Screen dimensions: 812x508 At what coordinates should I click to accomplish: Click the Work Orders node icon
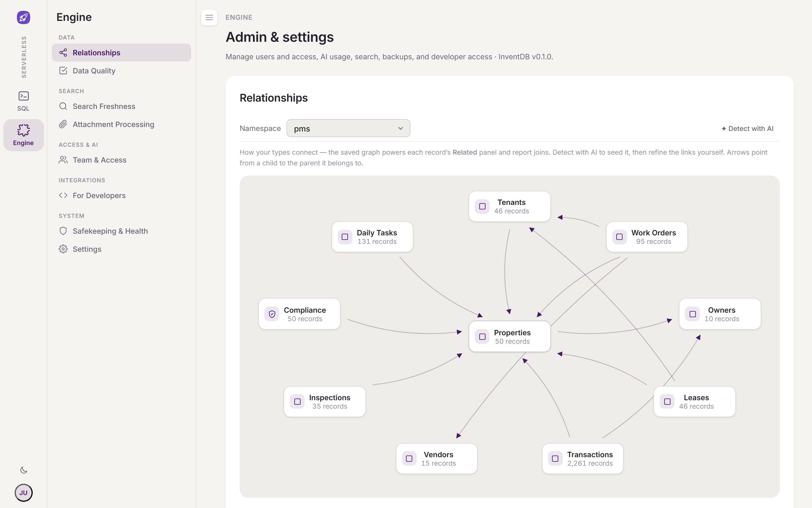pyautogui.click(x=619, y=237)
